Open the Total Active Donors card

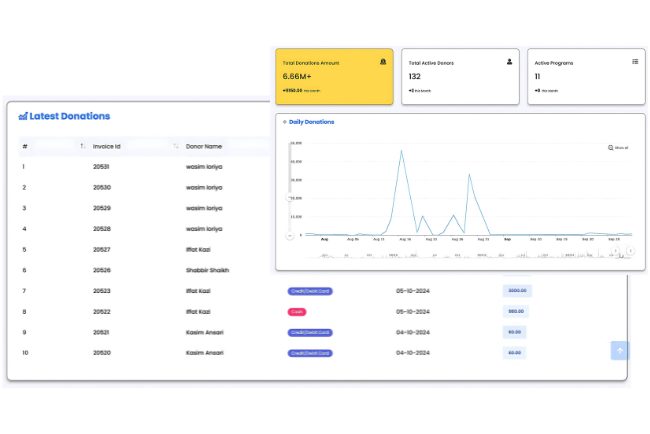pos(460,76)
